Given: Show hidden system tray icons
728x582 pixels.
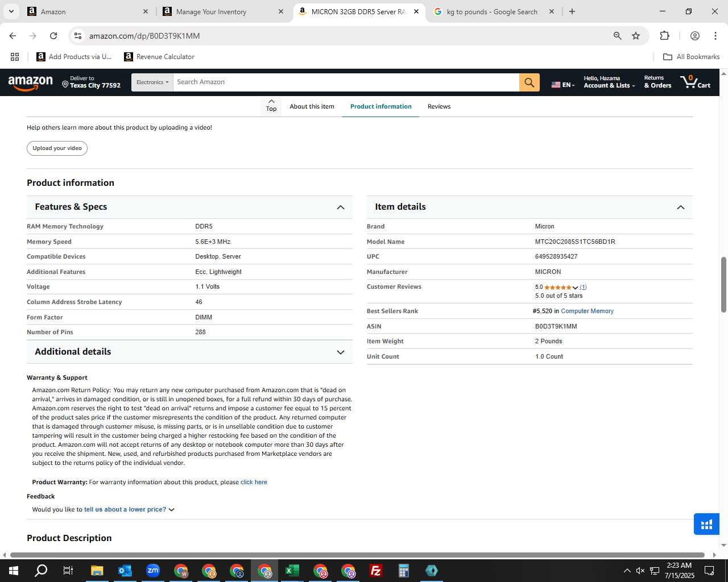Looking at the screenshot, I should (627, 571).
